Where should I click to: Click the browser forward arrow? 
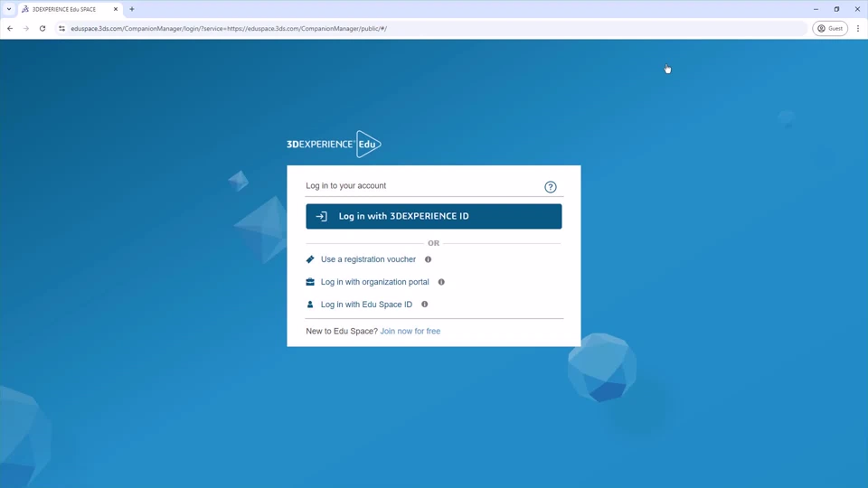pos(26,28)
